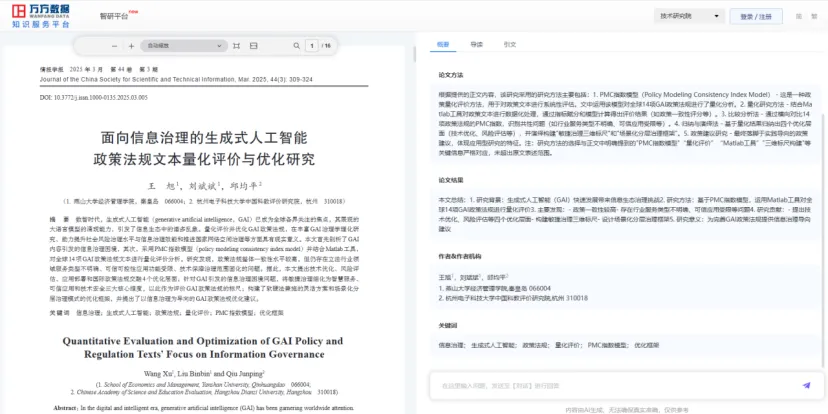Click the AI question input box

click(610, 385)
